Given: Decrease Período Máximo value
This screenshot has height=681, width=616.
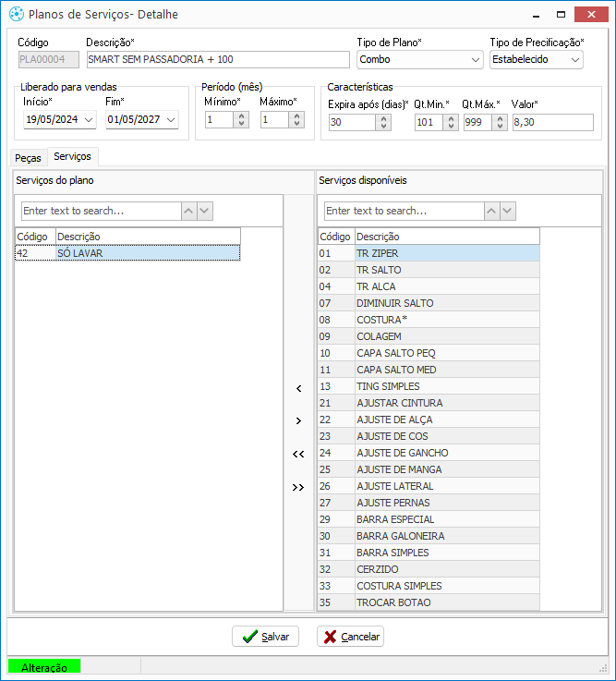Looking at the screenshot, I should pyautogui.click(x=297, y=123).
